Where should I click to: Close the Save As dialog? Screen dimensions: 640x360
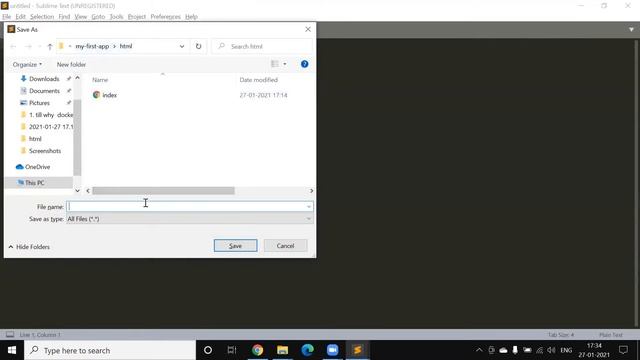click(308, 29)
